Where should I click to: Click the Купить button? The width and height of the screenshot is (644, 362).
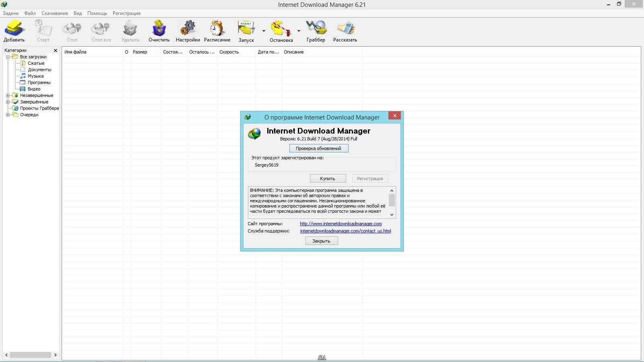328,179
